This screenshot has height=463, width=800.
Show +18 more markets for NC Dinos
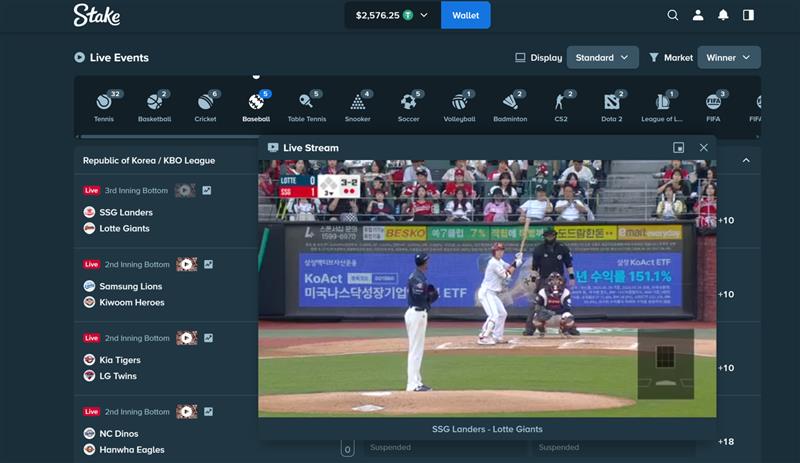(726, 442)
